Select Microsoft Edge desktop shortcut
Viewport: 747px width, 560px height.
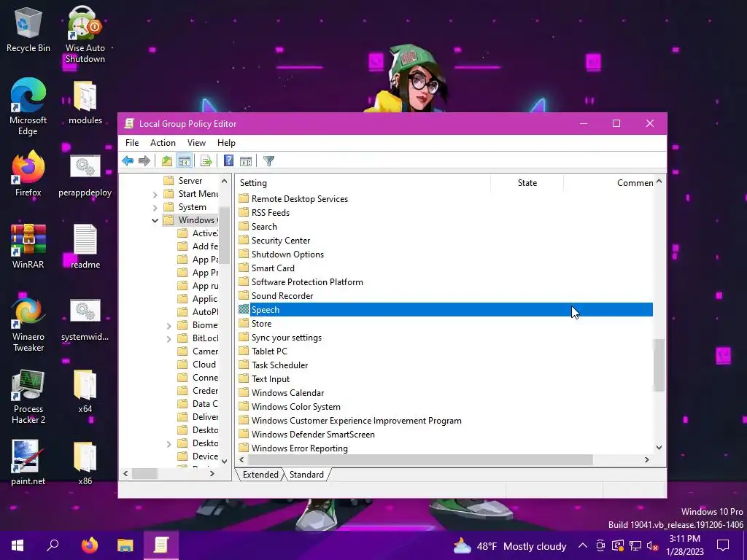(x=28, y=106)
